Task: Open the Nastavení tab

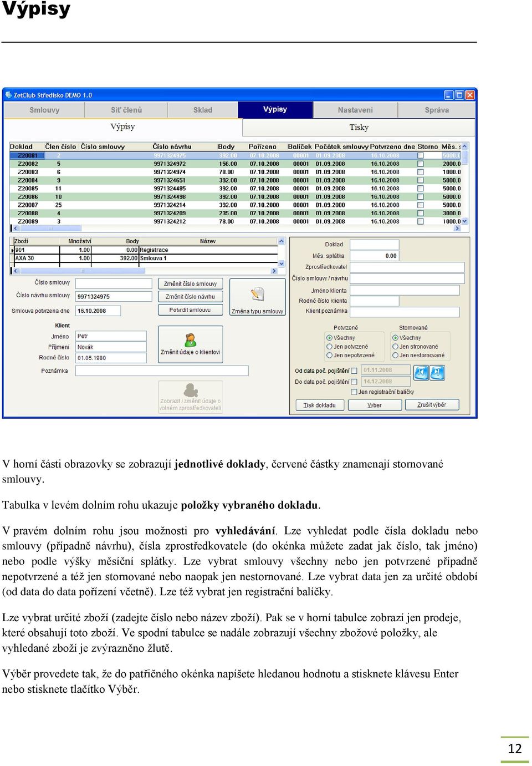Action: tap(355, 110)
